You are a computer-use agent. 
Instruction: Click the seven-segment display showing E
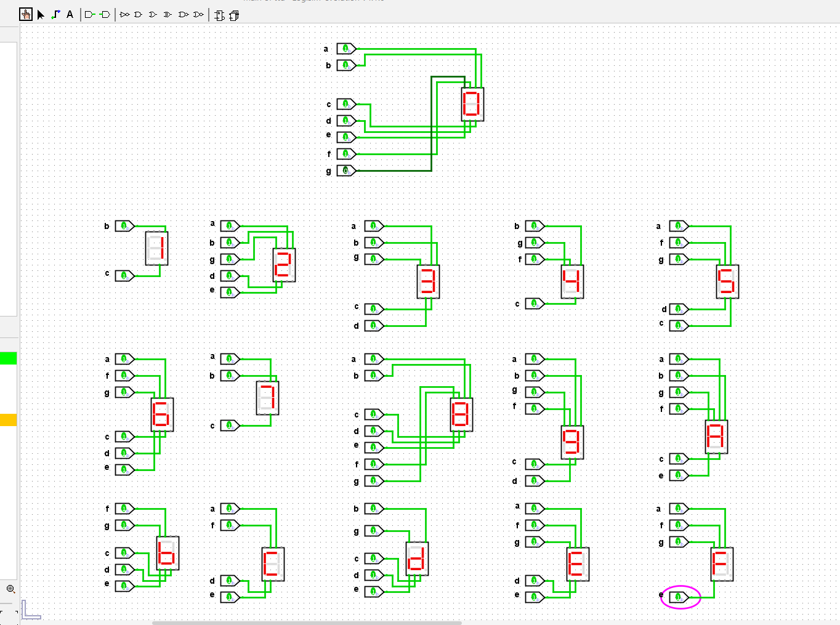coord(578,564)
